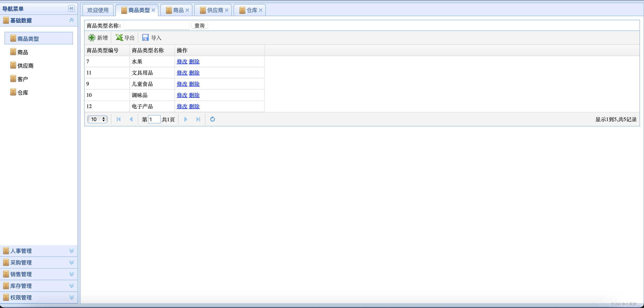Open 客户 in the navigation tree
The image size is (644, 308).
point(23,79)
